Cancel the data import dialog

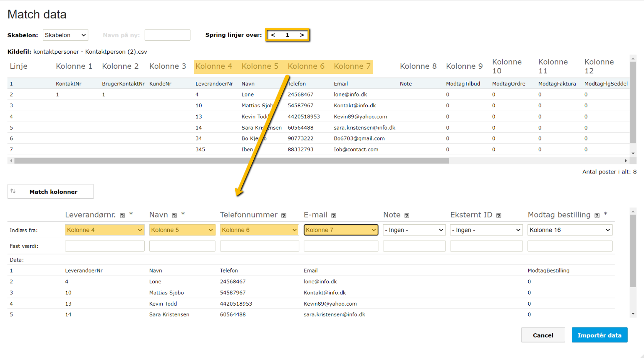point(543,335)
